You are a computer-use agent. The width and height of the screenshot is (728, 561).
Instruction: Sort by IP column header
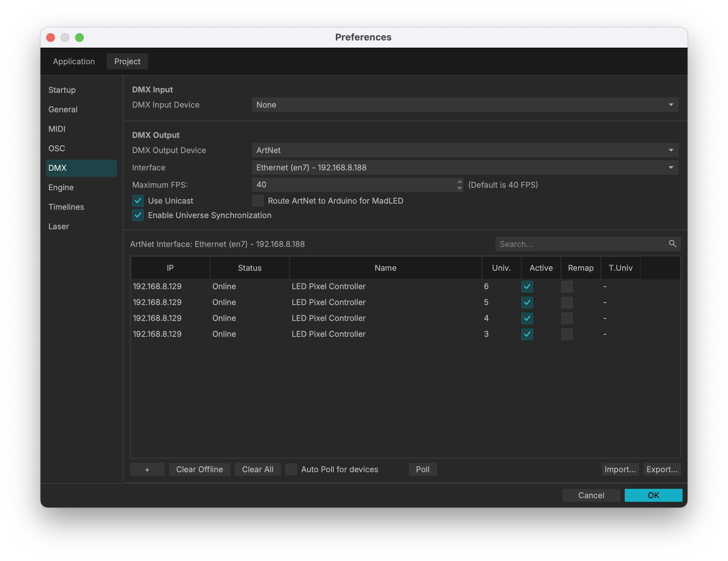coord(170,268)
